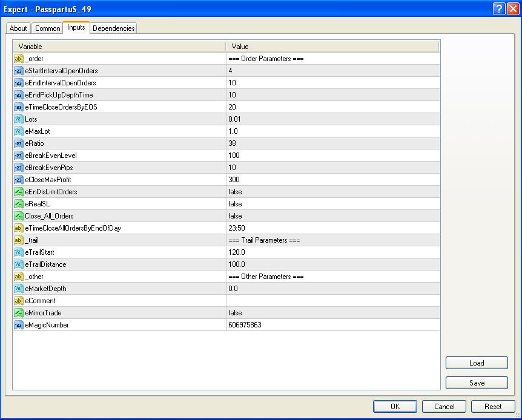
Task: Click the eTimeCloseOrdersByEOS value 20
Action: pos(232,107)
